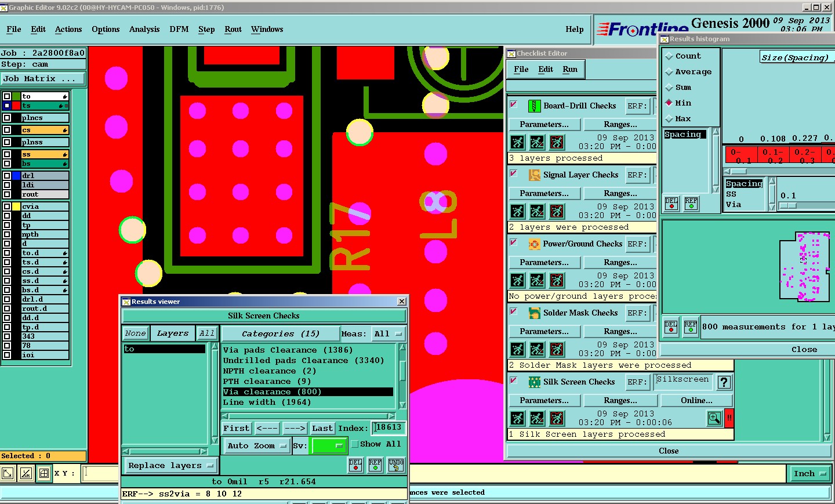Click first running-man icon under Silk Screen Checks
The width and height of the screenshot is (835, 504).
tap(518, 418)
